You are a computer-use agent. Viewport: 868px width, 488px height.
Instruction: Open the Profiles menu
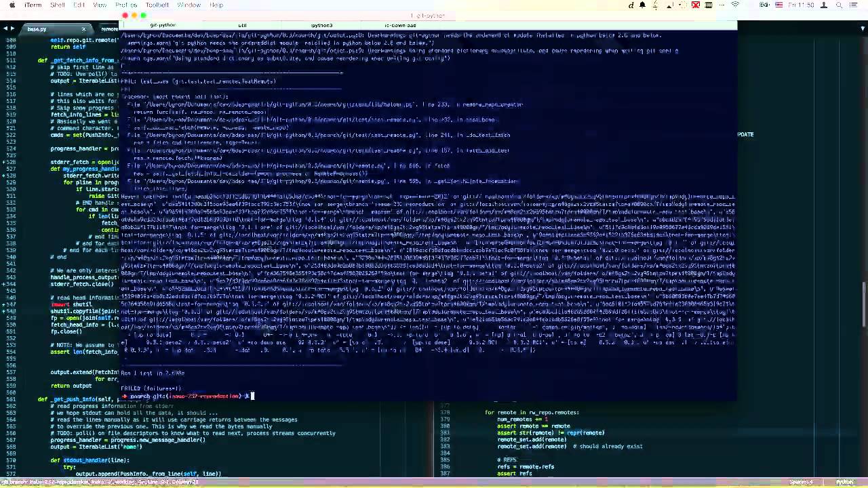[x=126, y=5]
